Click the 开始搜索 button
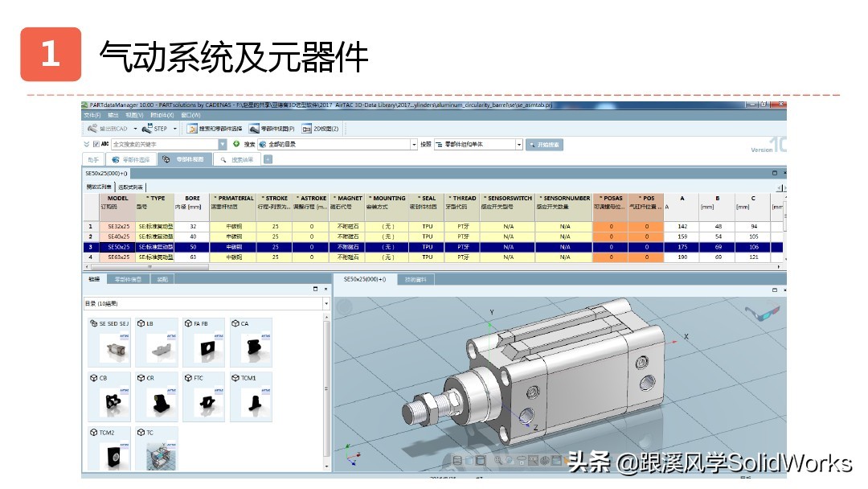 click(545, 144)
